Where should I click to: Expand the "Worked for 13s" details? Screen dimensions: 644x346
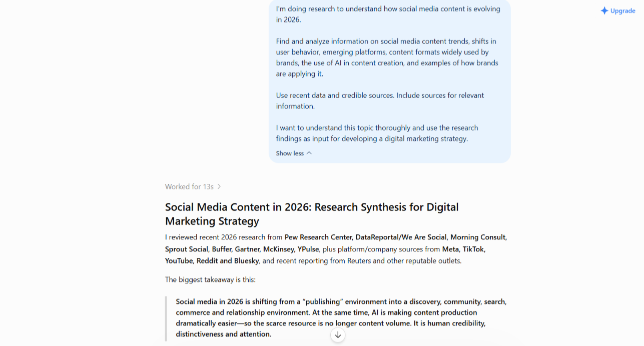click(193, 187)
